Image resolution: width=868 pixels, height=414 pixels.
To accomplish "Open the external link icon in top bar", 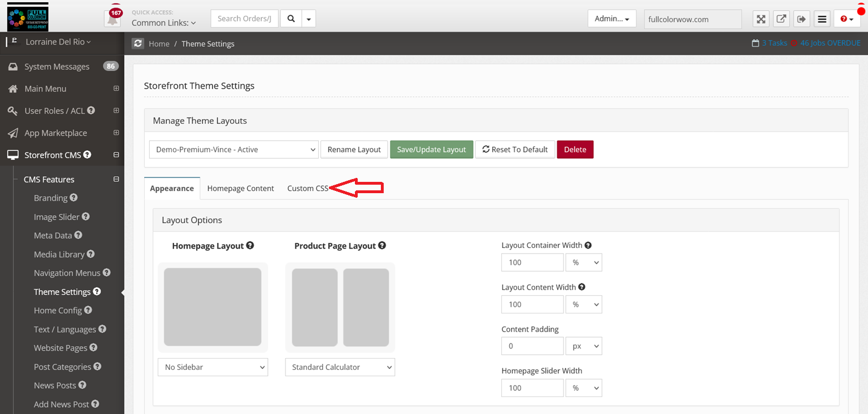I will click(781, 19).
